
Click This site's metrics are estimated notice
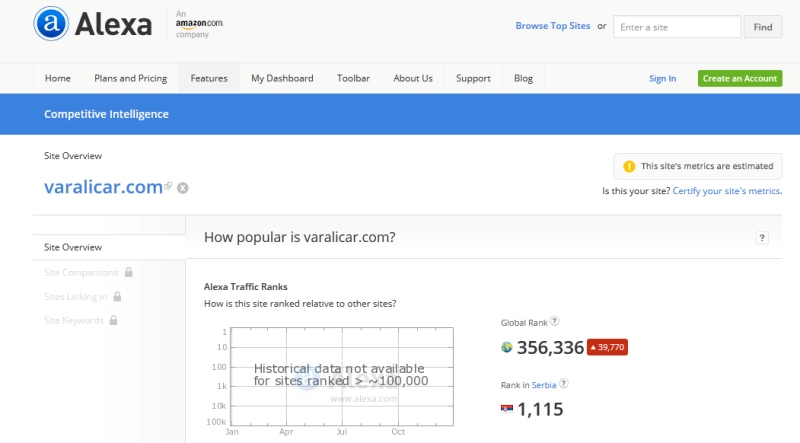pos(697,166)
